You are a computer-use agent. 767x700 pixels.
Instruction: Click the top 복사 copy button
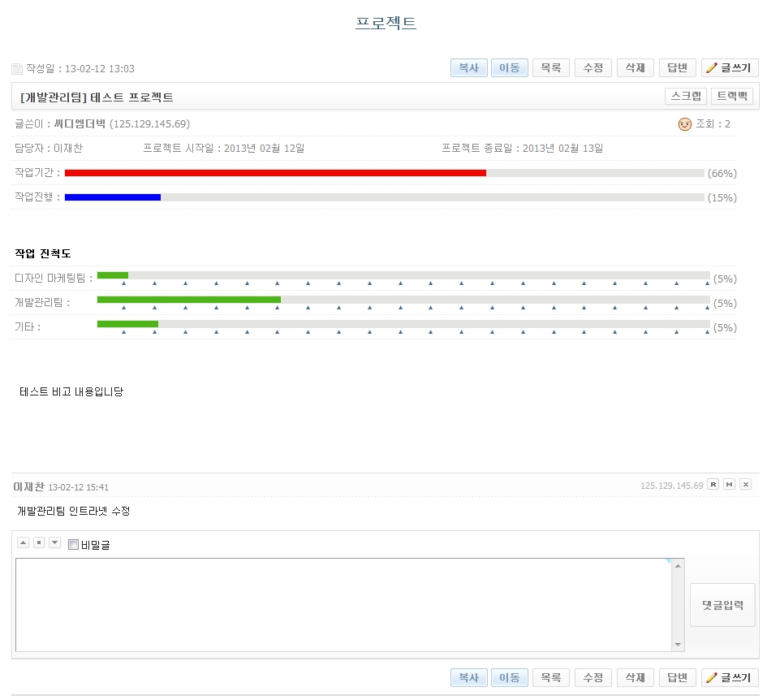point(468,68)
